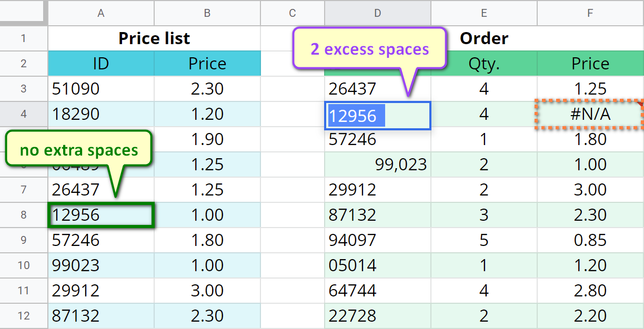Select column D header
This screenshot has width=644, height=329.
point(377,14)
